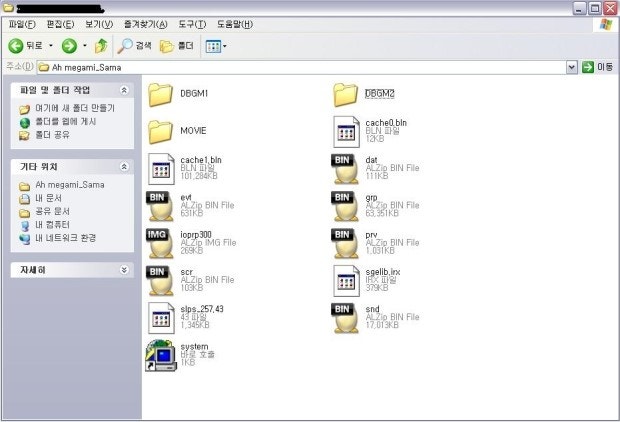Click the 폴더 공유 task link
This screenshot has width=620, height=422.
click(52, 134)
